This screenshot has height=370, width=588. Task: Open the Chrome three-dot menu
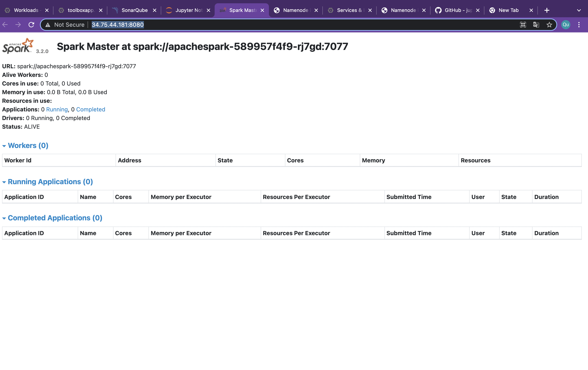click(579, 24)
